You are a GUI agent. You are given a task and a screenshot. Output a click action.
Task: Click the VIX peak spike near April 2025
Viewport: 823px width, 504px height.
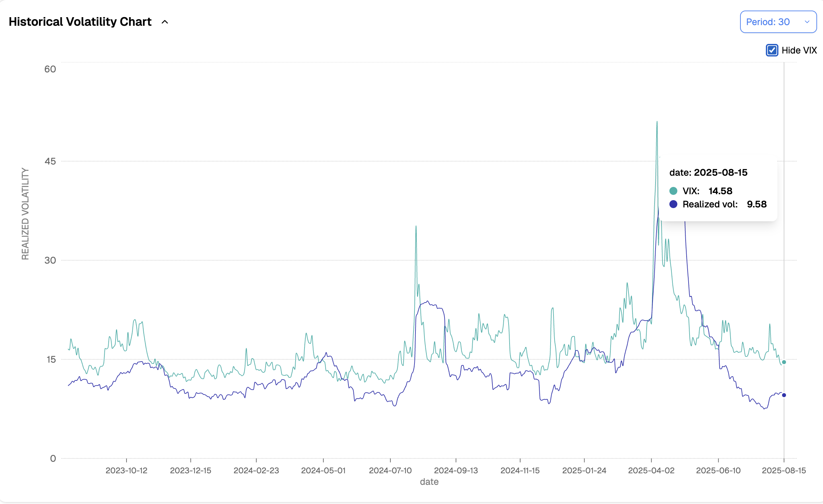click(x=657, y=122)
